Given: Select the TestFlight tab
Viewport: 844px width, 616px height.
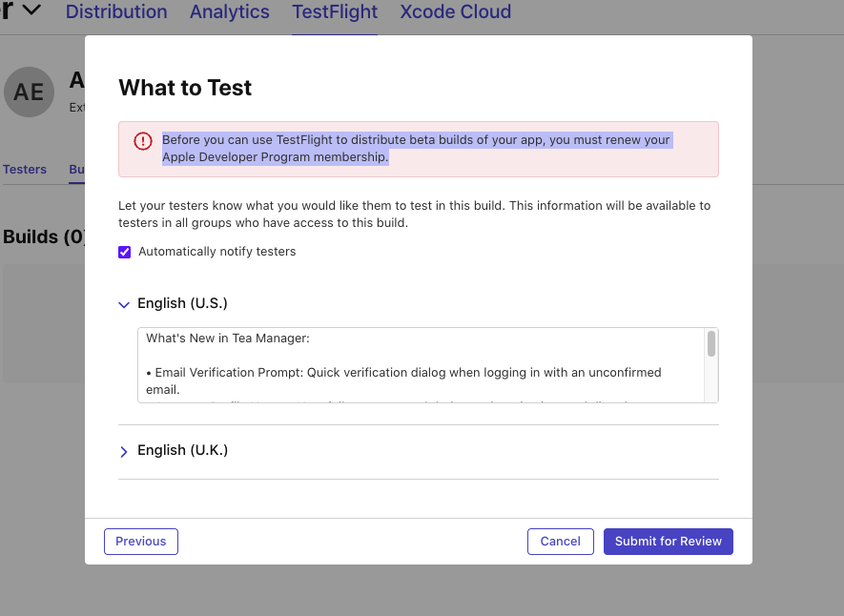Looking at the screenshot, I should 335,11.
